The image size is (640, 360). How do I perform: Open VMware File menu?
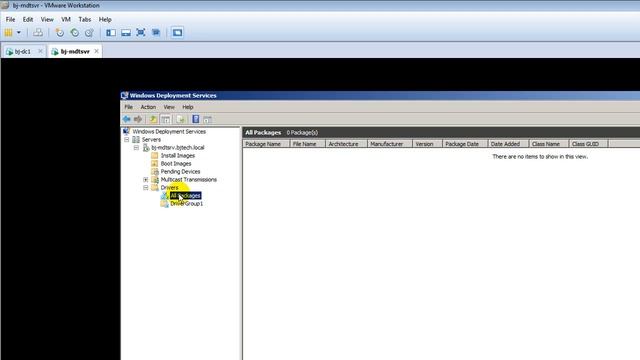pyautogui.click(x=10, y=19)
